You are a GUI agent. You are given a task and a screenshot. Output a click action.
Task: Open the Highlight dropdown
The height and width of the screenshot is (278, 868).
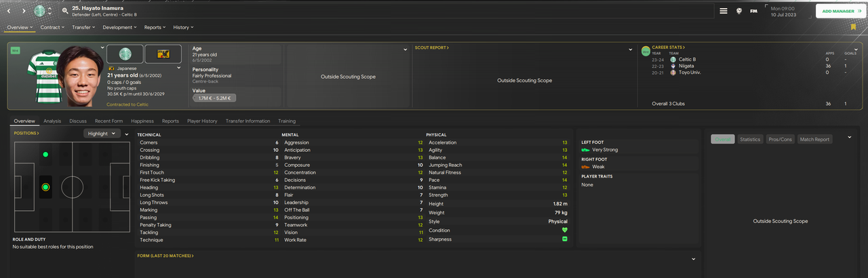click(102, 134)
